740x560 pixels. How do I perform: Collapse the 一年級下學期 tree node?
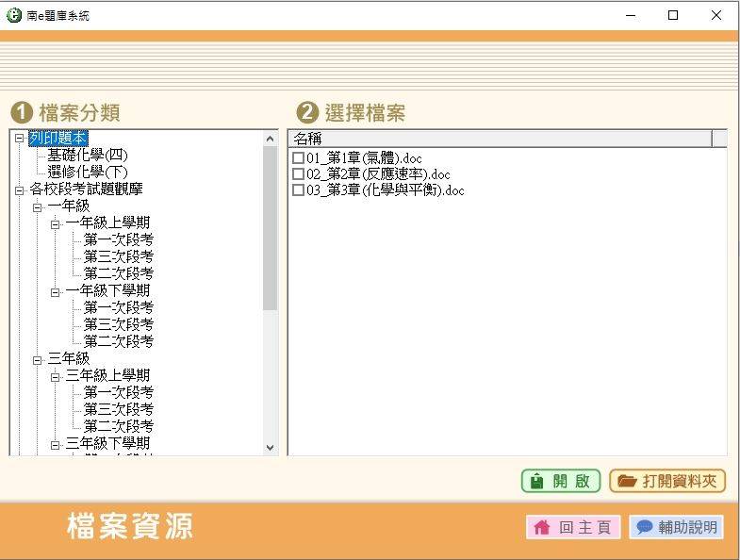(x=56, y=292)
